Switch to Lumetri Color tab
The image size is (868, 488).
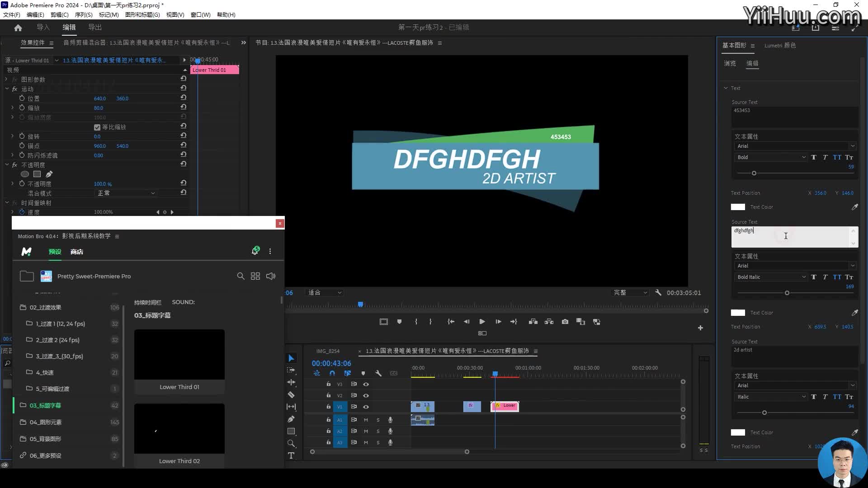pyautogui.click(x=780, y=45)
